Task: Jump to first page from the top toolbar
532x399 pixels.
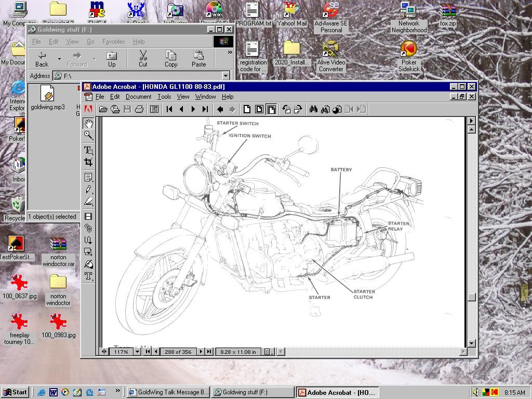Action: 169,109
